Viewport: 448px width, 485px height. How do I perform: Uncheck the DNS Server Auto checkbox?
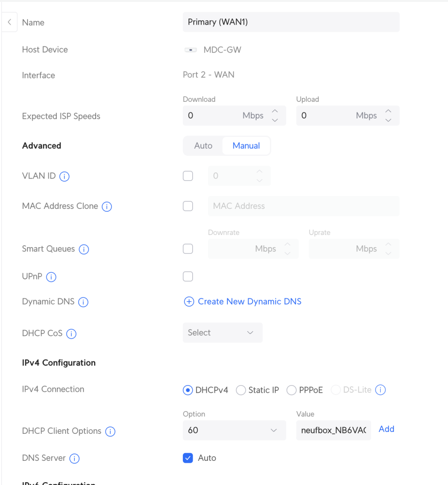(x=188, y=458)
